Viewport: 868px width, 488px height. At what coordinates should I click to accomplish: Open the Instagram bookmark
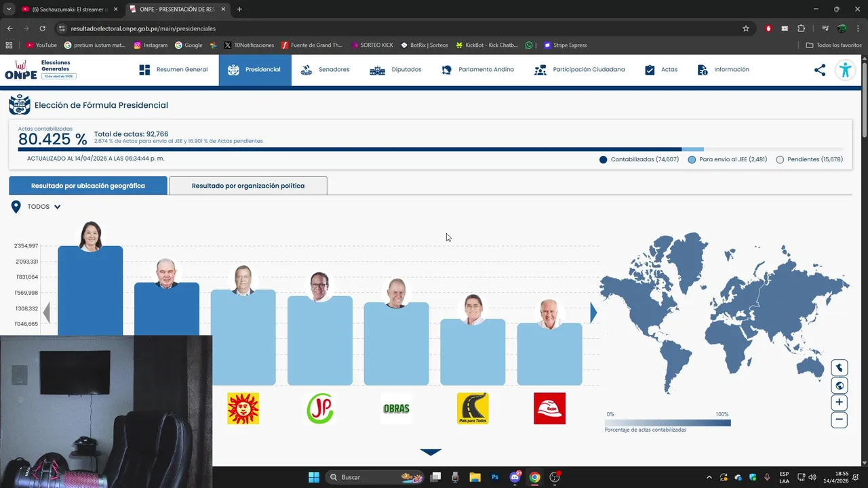tap(151, 45)
